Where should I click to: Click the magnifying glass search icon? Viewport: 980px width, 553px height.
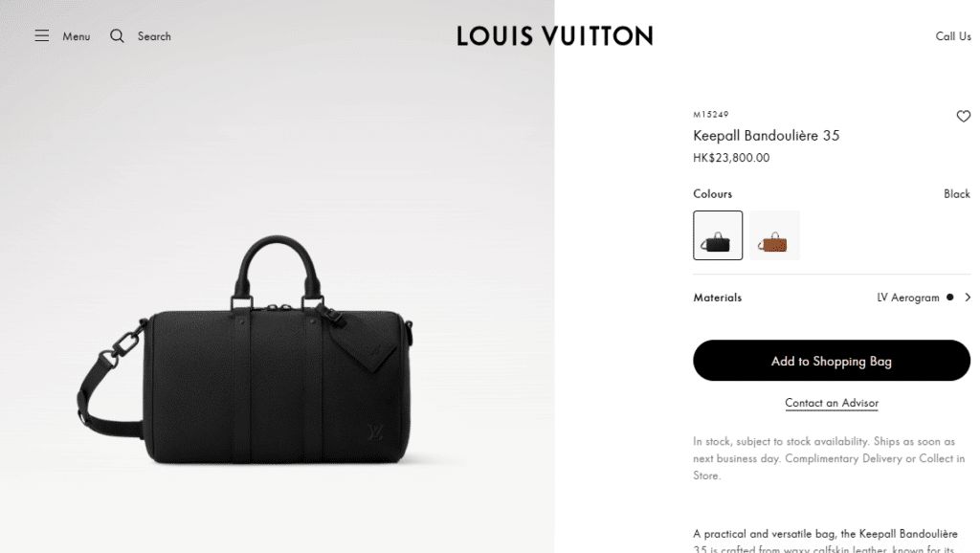click(x=117, y=35)
